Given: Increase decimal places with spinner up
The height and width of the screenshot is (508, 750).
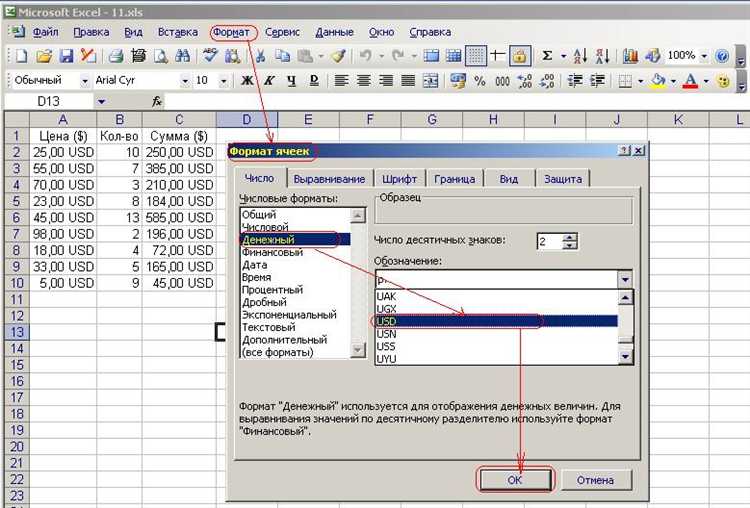Looking at the screenshot, I should [569, 237].
